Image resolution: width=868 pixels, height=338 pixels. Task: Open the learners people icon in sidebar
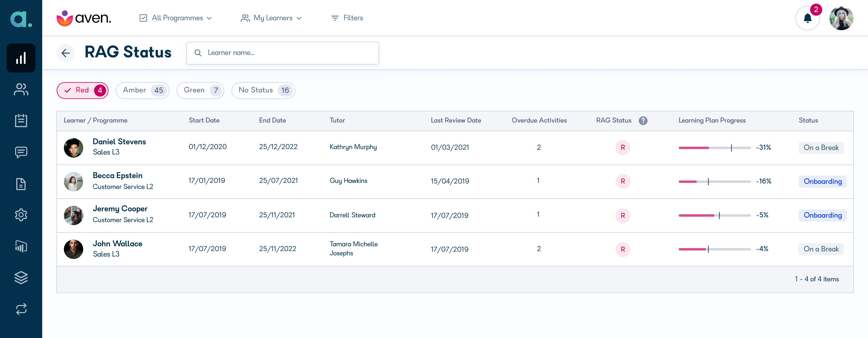point(21,89)
